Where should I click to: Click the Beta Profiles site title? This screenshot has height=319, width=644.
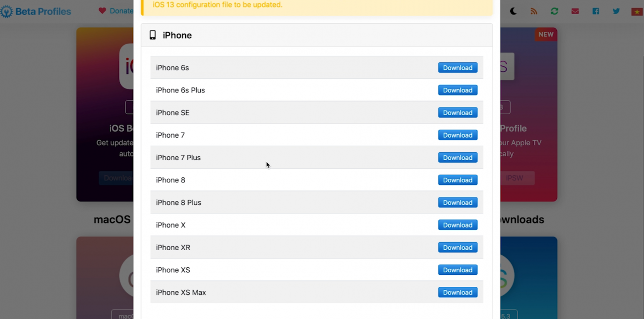pos(43,11)
